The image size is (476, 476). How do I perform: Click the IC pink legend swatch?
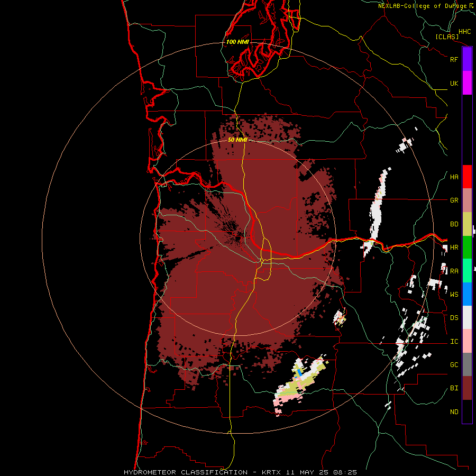pyautogui.click(x=467, y=341)
